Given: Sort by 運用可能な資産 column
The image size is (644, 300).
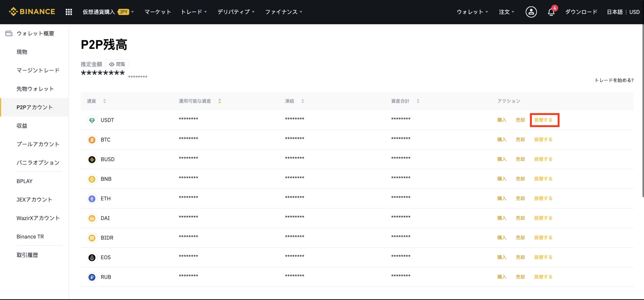Looking at the screenshot, I should pos(219,101).
